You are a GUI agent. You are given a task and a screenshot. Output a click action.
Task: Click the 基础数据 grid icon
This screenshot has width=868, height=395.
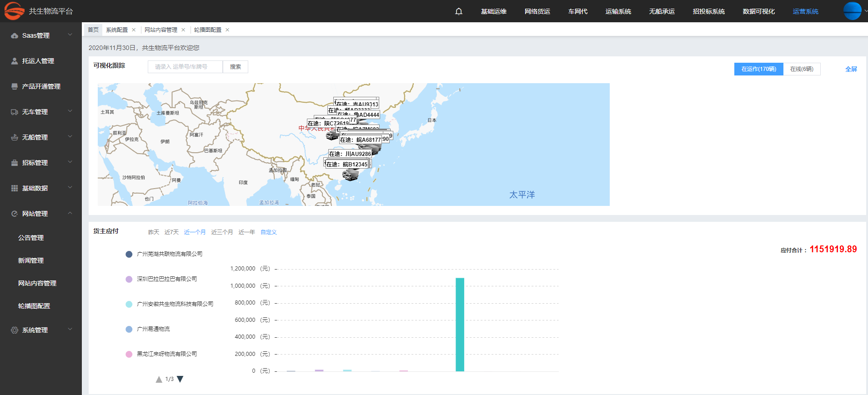pos(15,188)
